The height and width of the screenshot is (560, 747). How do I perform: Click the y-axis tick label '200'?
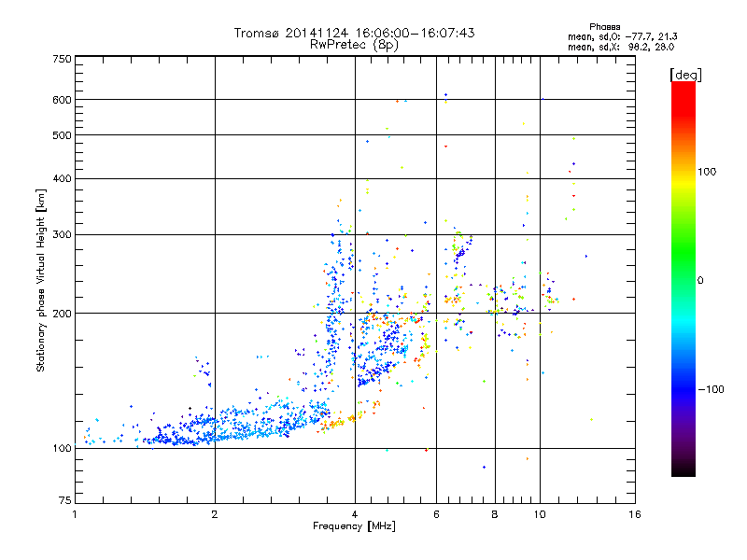click(x=63, y=314)
